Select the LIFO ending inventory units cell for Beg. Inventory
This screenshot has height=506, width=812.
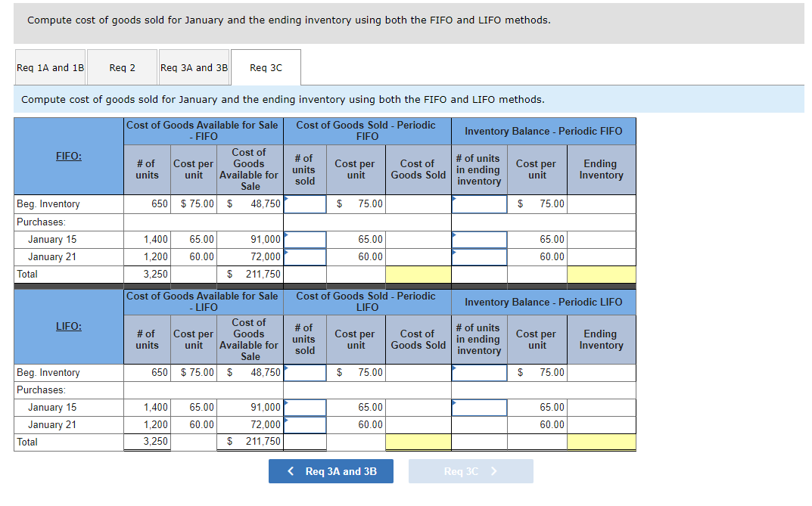[x=479, y=372]
